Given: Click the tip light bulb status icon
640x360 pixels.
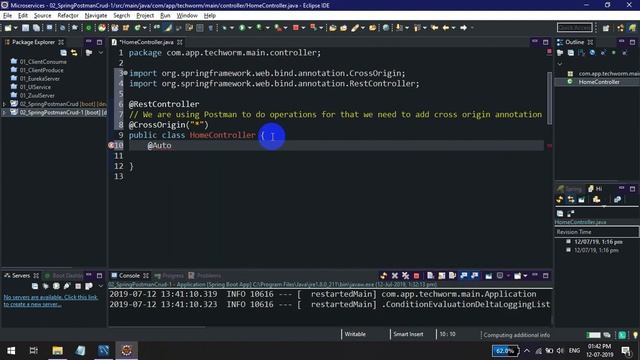Looking at the screenshot, I should tap(635, 335).
